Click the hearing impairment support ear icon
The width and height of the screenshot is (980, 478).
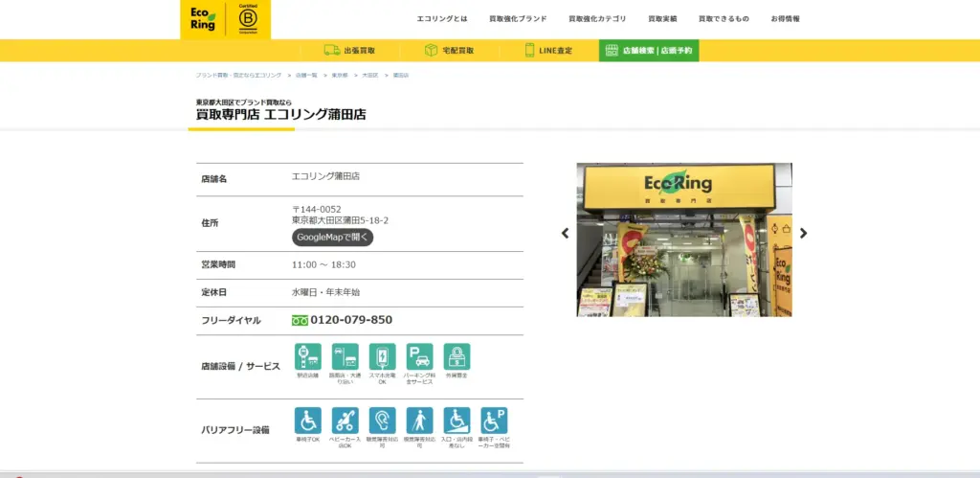point(382,421)
